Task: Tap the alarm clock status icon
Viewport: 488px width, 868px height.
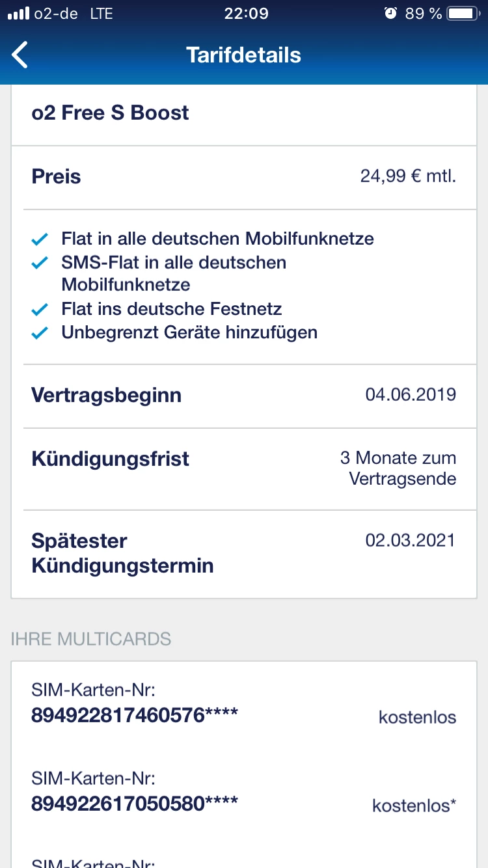Action: (390, 14)
